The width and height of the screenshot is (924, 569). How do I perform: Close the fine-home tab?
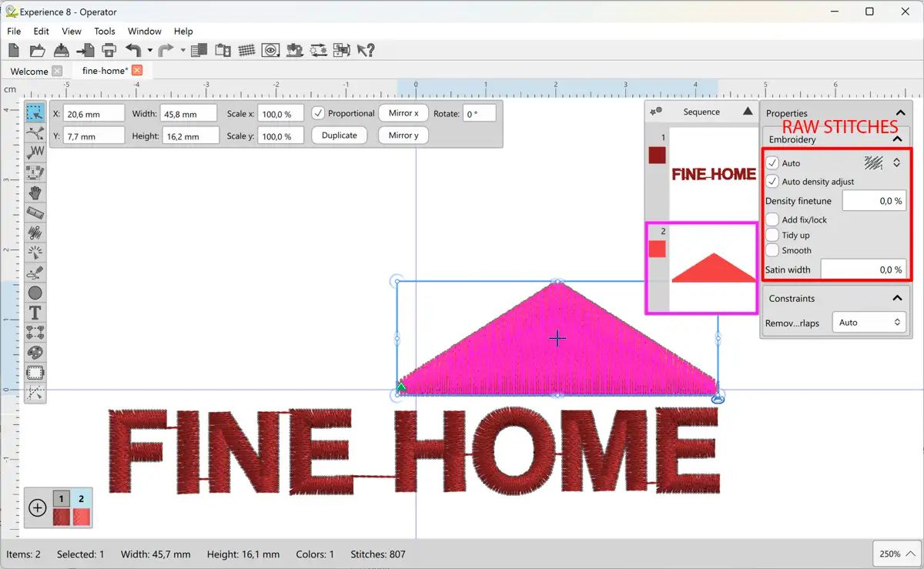pos(137,70)
